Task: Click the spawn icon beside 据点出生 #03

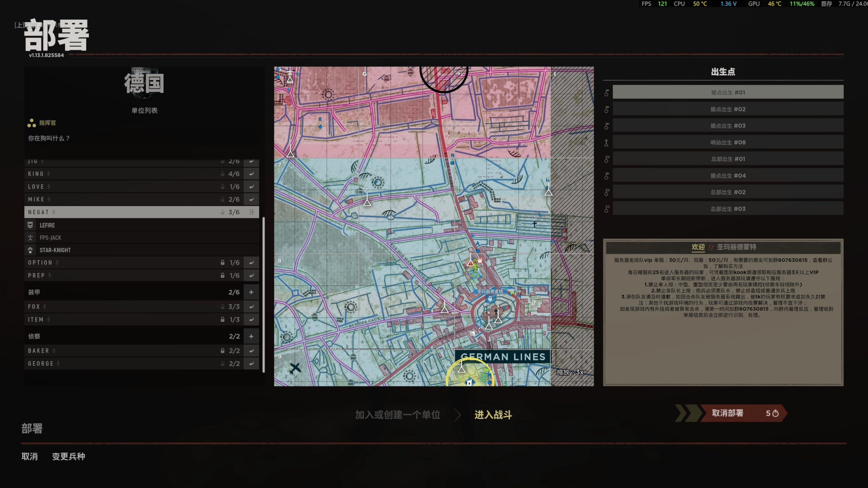Action: 607,126
